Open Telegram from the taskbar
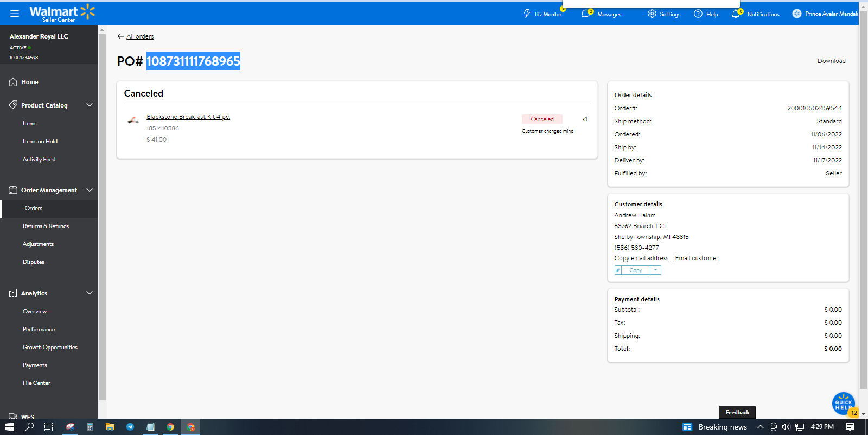Screen dimensions: 868x435 [x=130, y=427]
